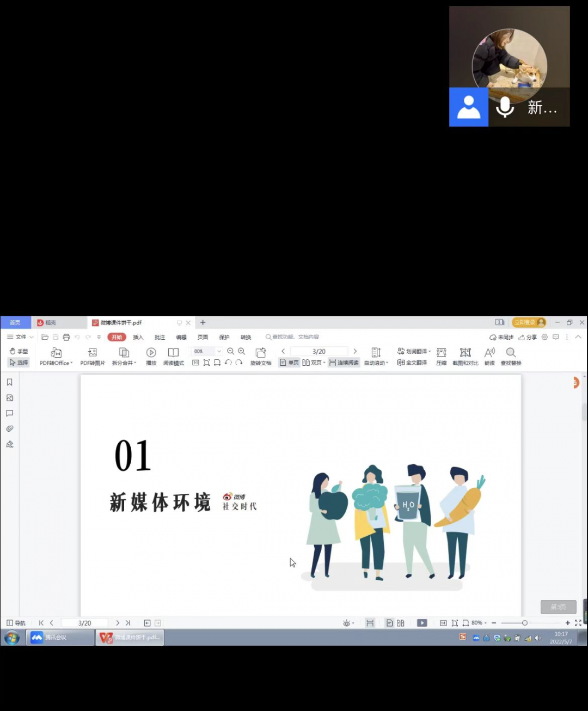Expand the 拆分合并 dropdown
This screenshot has height=711, width=588.
(135, 363)
